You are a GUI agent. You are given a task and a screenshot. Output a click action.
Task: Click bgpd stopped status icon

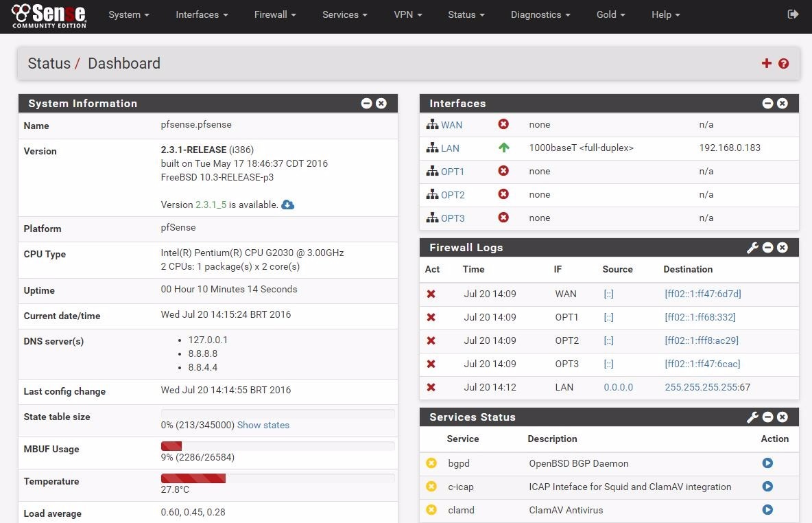pyautogui.click(x=431, y=463)
